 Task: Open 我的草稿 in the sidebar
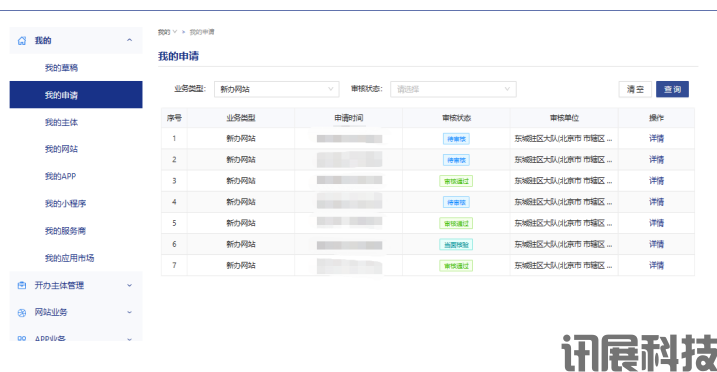[x=61, y=68]
